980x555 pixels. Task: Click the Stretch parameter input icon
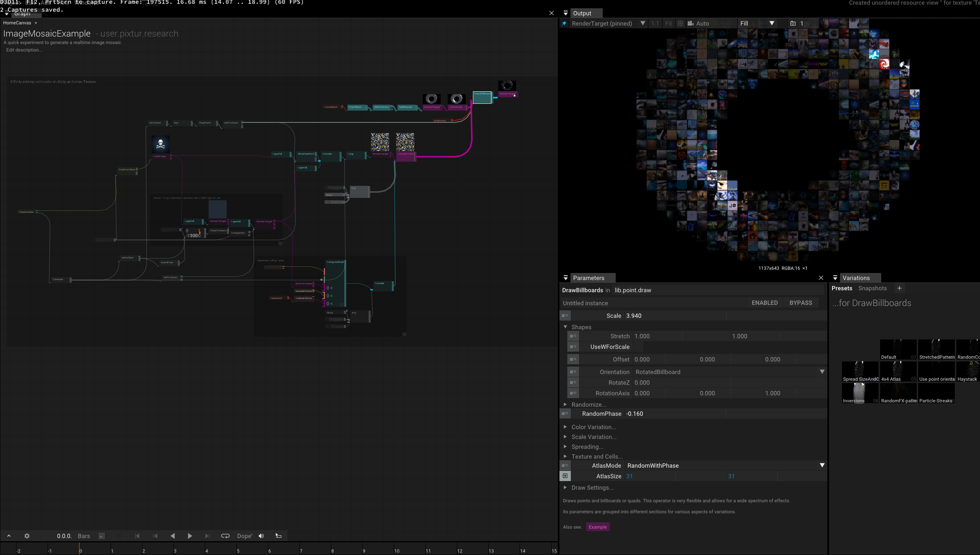tap(573, 336)
